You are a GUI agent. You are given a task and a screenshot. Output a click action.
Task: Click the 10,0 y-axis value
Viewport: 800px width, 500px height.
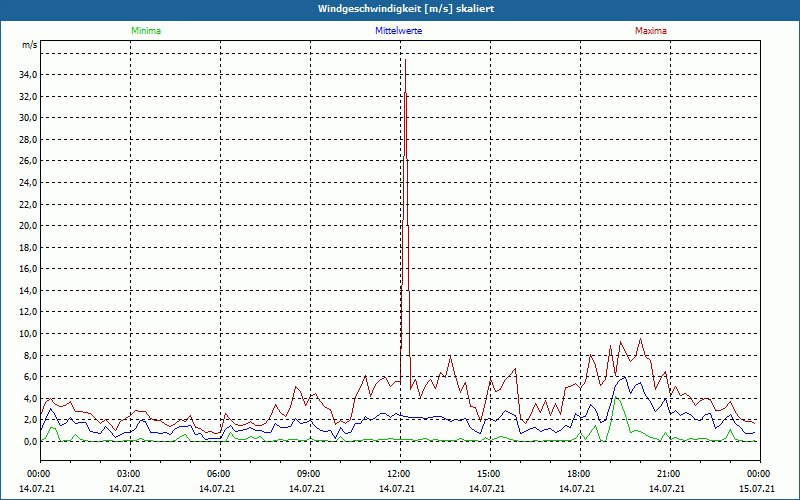[x=28, y=334]
